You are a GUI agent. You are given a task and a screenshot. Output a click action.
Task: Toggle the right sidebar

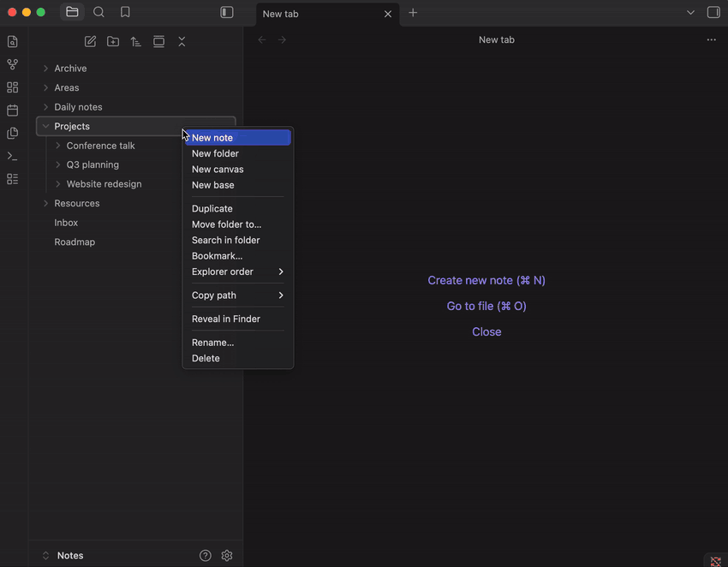click(713, 12)
